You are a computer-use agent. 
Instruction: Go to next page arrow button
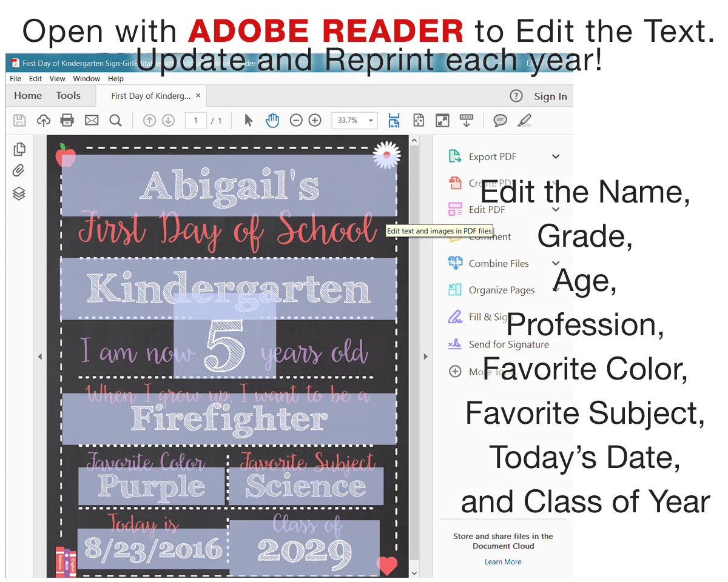coord(168,120)
